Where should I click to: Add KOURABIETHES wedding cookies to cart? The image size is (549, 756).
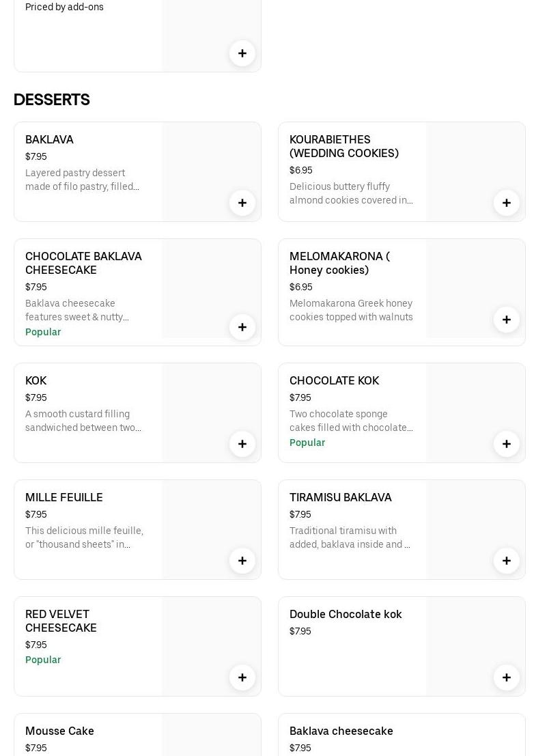pyautogui.click(x=507, y=203)
